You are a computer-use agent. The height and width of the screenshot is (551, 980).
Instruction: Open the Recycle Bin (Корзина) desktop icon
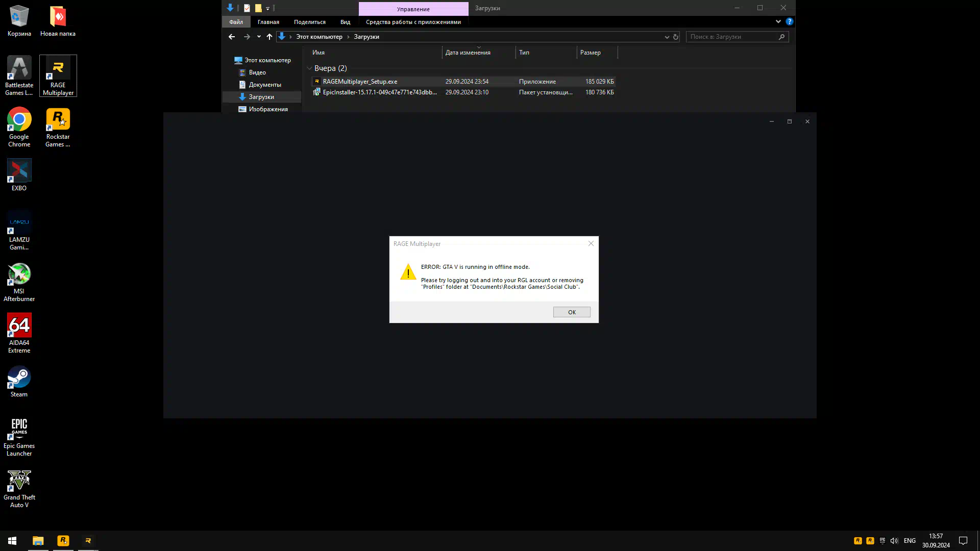click(x=19, y=21)
